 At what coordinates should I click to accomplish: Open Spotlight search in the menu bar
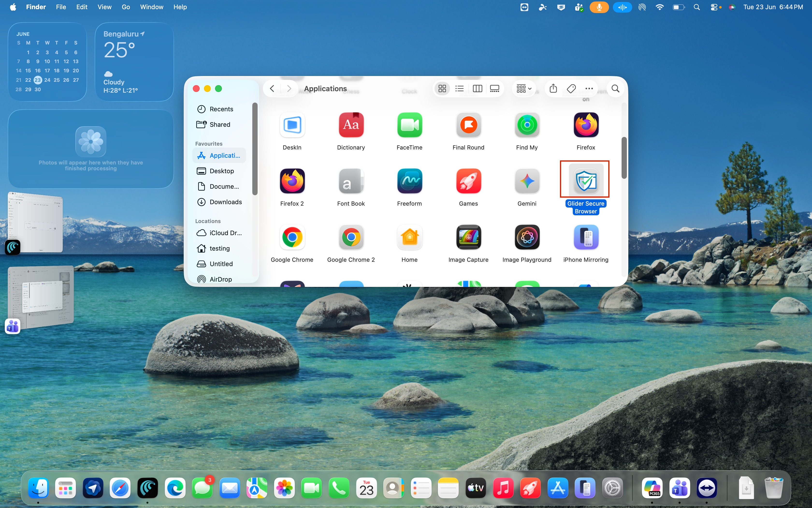point(696,7)
